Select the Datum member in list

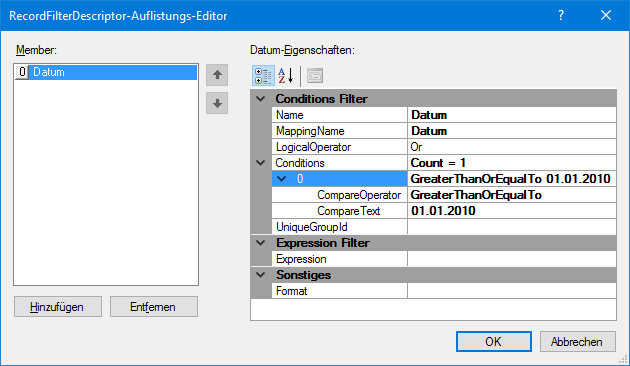coord(113,72)
